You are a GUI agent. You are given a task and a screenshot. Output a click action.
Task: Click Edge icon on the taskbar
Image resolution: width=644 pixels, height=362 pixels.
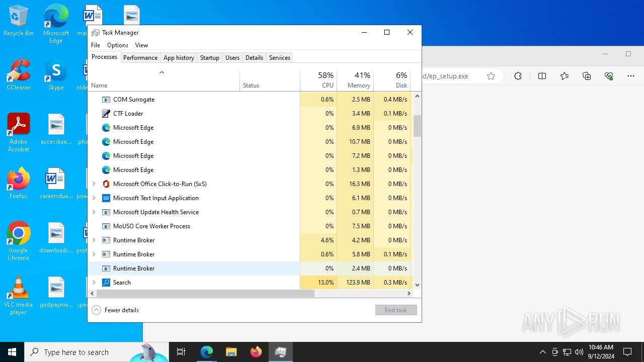[207, 352]
